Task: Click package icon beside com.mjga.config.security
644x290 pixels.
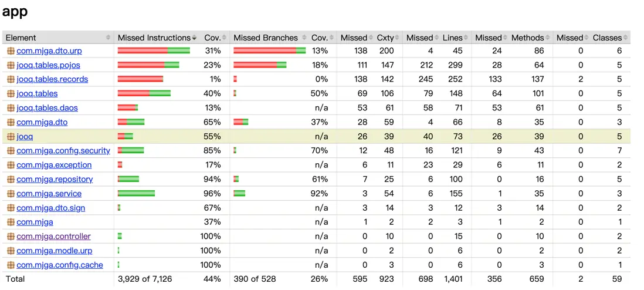Action: (11, 151)
